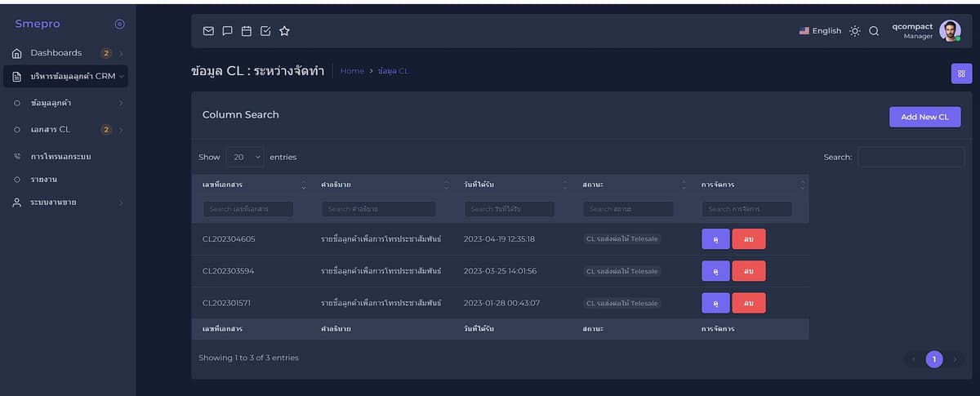Expand เอกสาร CL submenu chevron
This screenshot has width=980, height=396.
(121, 130)
